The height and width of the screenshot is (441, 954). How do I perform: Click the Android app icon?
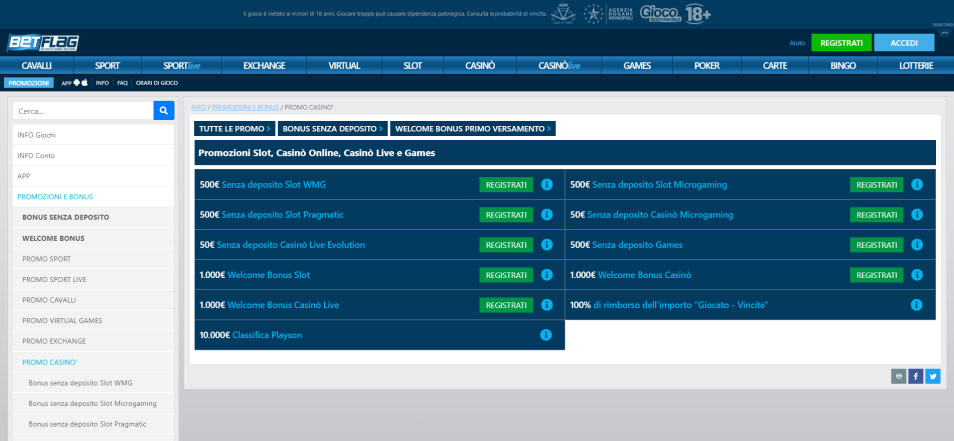(77, 83)
